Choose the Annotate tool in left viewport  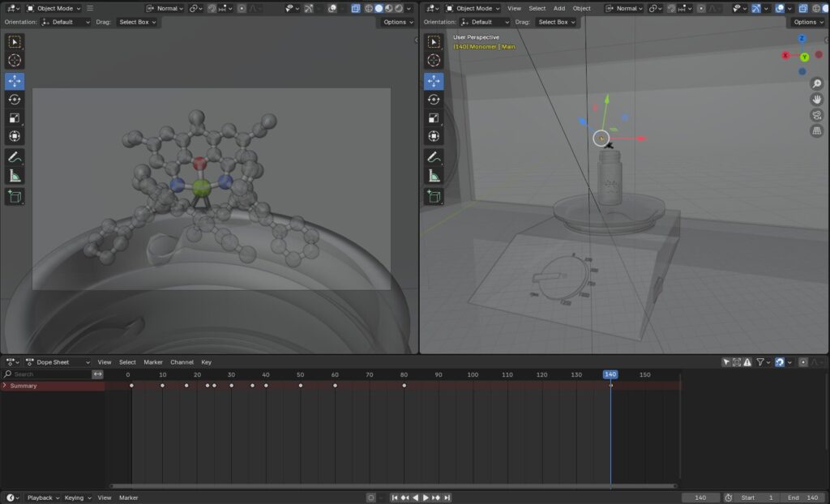(15, 157)
